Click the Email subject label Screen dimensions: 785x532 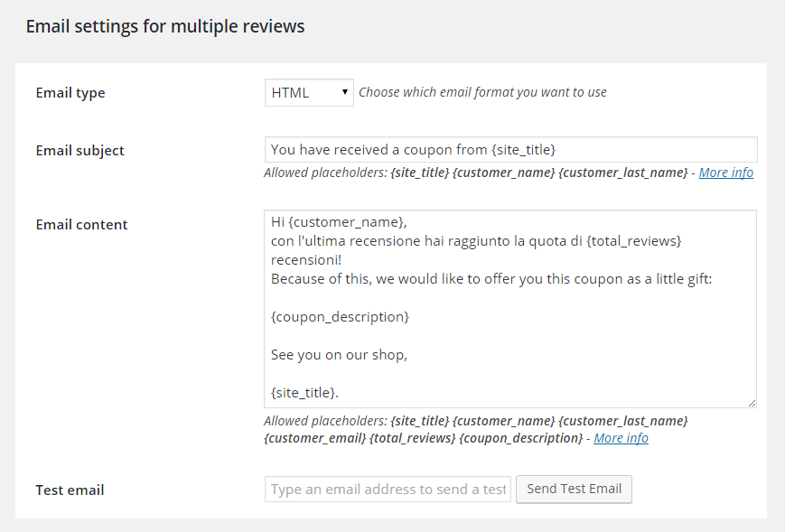[x=80, y=151]
